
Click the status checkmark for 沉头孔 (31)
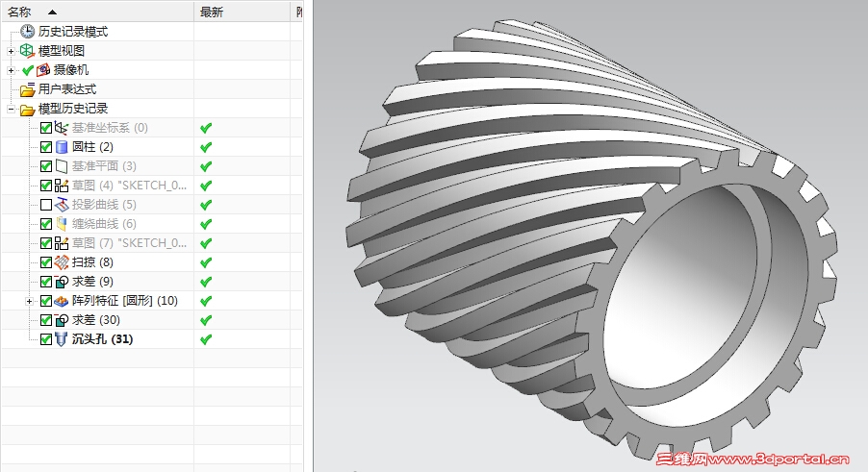coord(206,339)
